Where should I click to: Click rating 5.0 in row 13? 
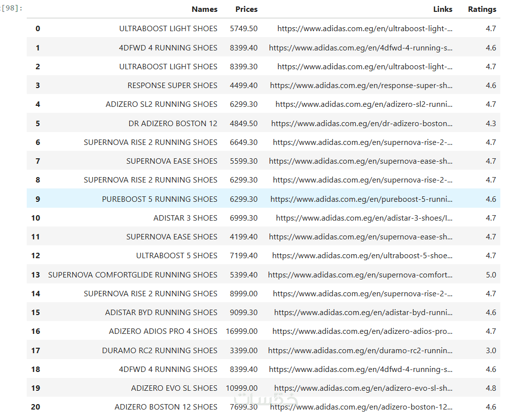coord(490,275)
